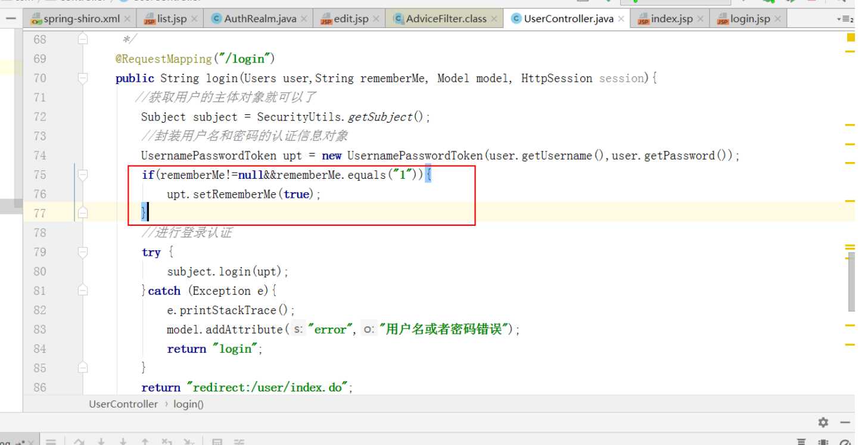Click the e.printStackTrace() line
Screen dimensions: 868x445
point(231,310)
